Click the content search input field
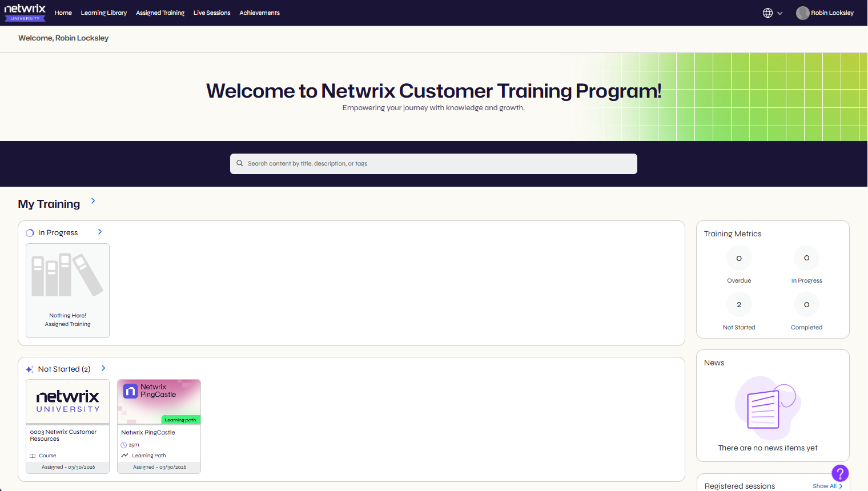 pos(433,163)
